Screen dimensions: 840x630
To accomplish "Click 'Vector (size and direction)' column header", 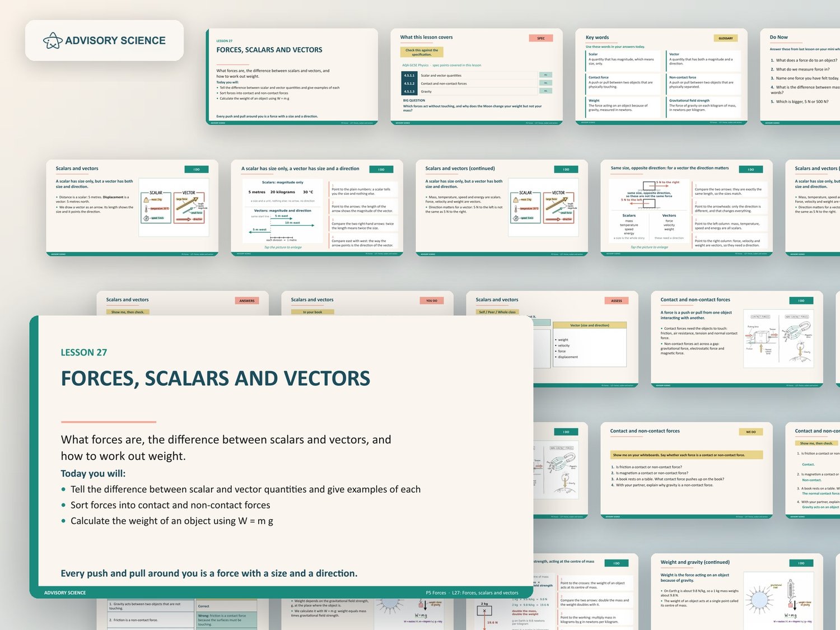I will coord(590,325).
